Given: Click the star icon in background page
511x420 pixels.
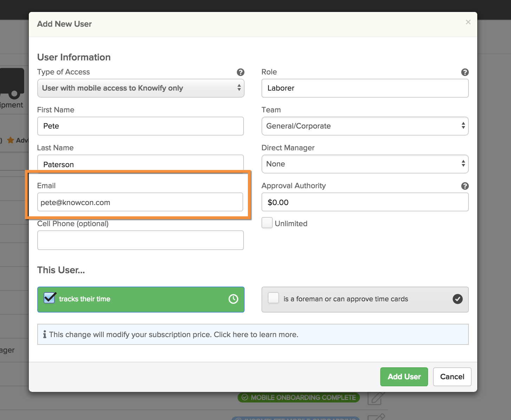Looking at the screenshot, I should 11,140.
